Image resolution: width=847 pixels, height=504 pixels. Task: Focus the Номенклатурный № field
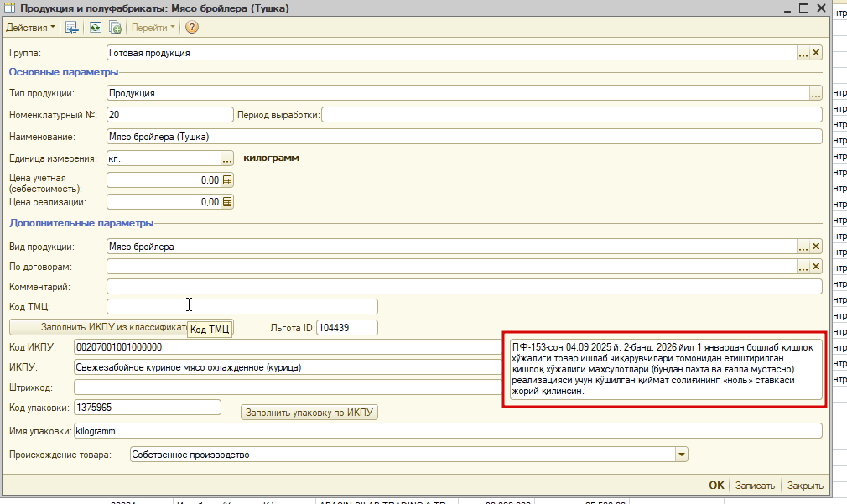169,115
